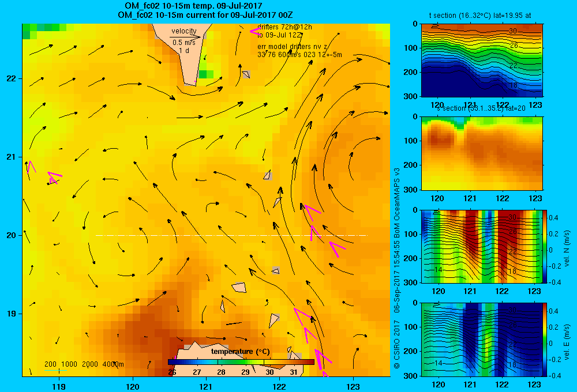Click the magenta drifter arrow near 118.6E 21N
Viewport: 577px width, 392px height.
31,167
